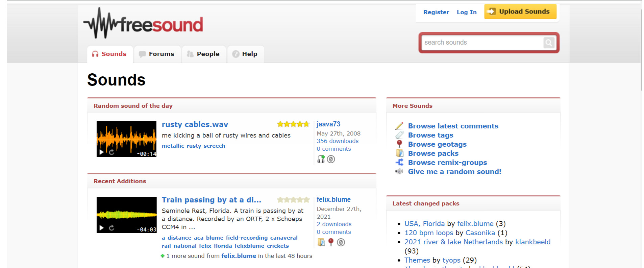Click the geotag pin icon on the Train passing sound
This screenshot has width=644, height=268.
click(x=331, y=242)
